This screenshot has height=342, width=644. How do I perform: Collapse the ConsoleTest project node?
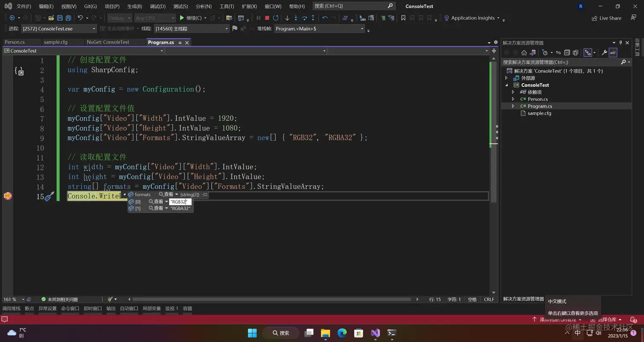click(x=506, y=85)
